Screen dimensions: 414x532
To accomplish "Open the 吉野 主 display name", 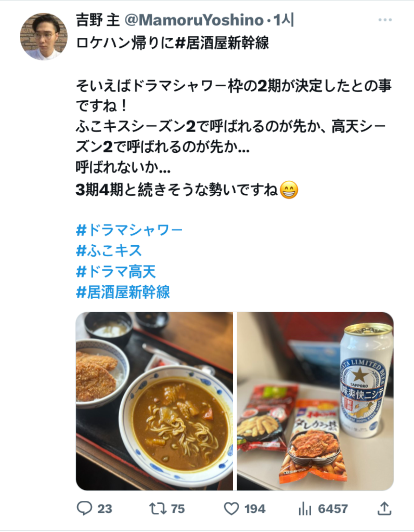I will (98, 20).
